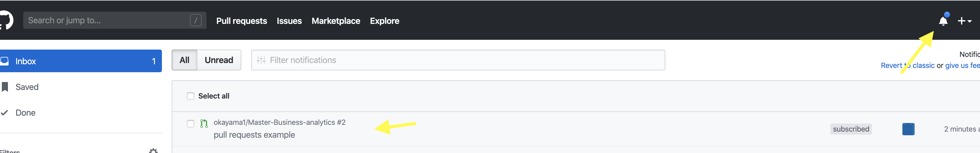The width and height of the screenshot is (980, 153).
Task: Open the notifications bell icon
Action: tap(943, 21)
